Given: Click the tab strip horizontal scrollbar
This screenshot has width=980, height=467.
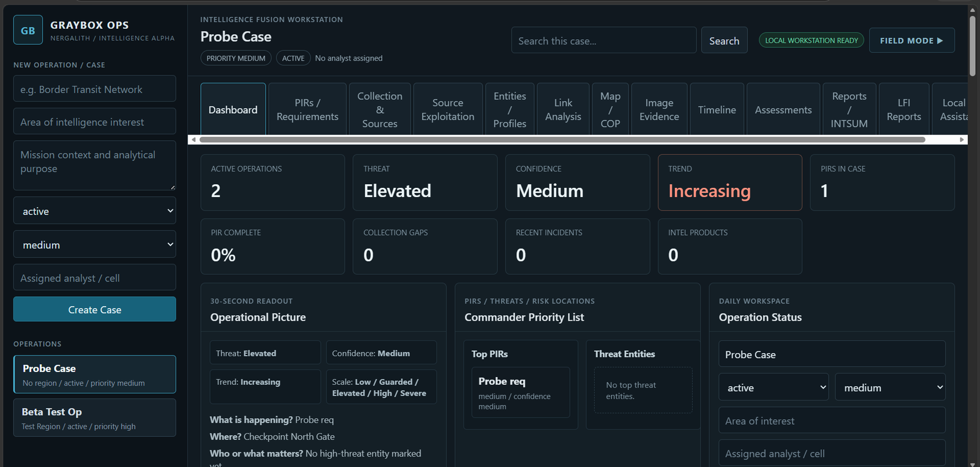Looking at the screenshot, I should coord(562,140).
